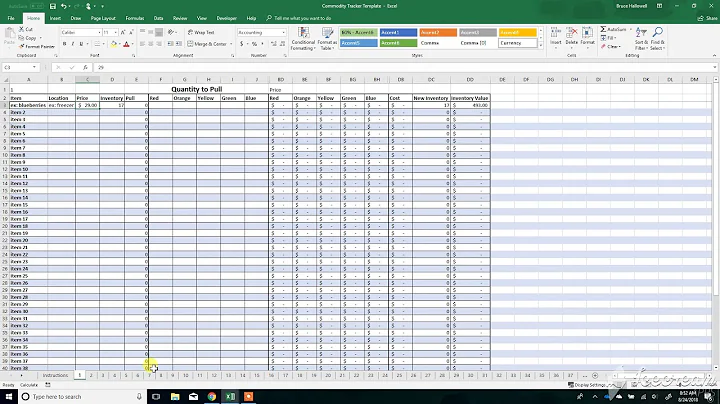The height and width of the screenshot is (404, 720).
Task: Click the text orientation icon
Action: click(x=171, y=32)
